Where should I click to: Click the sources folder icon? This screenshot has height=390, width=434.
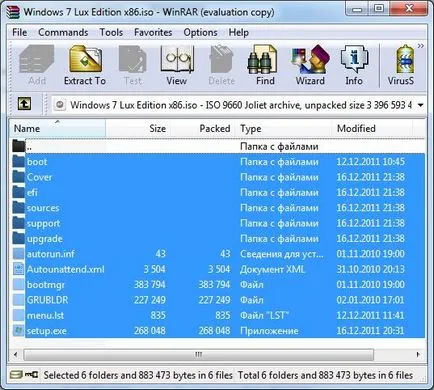tap(19, 208)
